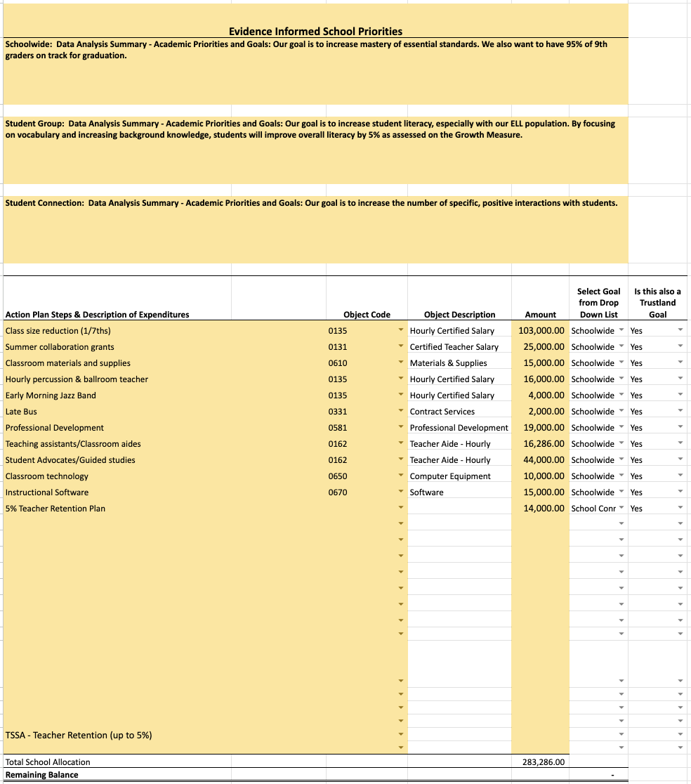
Task: Click the 103,000.00 amount cell
Action: [x=541, y=330]
